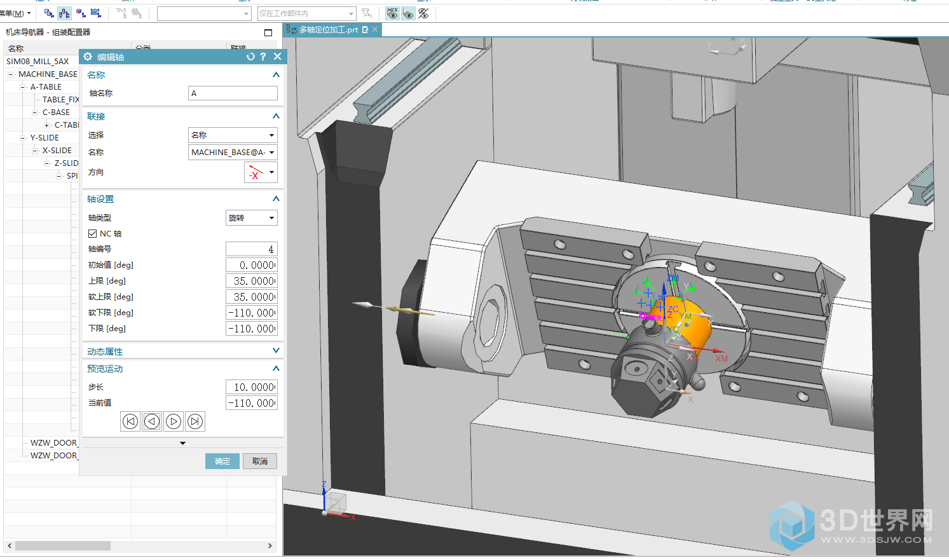The image size is (949, 560).
Task: Select the Y-SLIDE tree item
Action: click(x=44, y=138)
